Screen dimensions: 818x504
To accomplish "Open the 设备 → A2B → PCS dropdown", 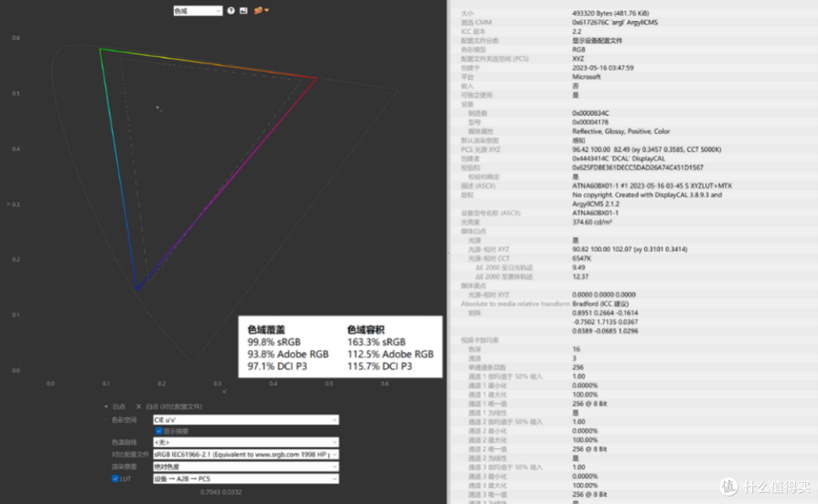I will pyautogui.click(x=245, y=478).
